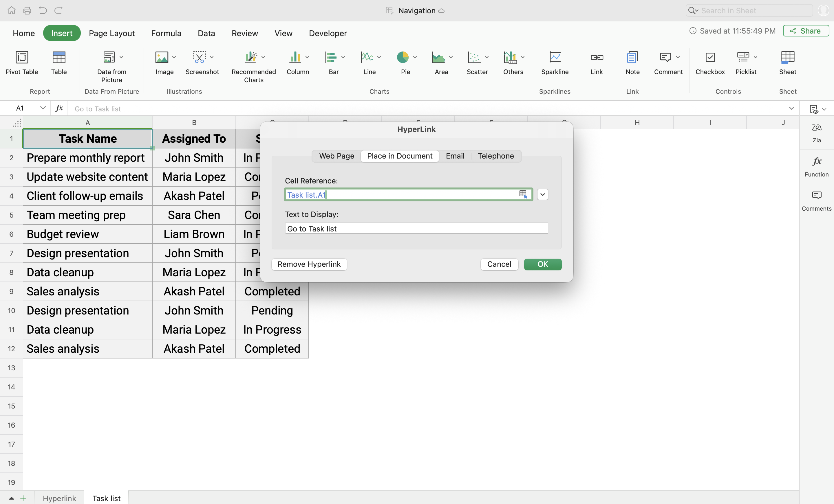Click the Pivot Table icon

pyautogui.click(x=22, y=58)
